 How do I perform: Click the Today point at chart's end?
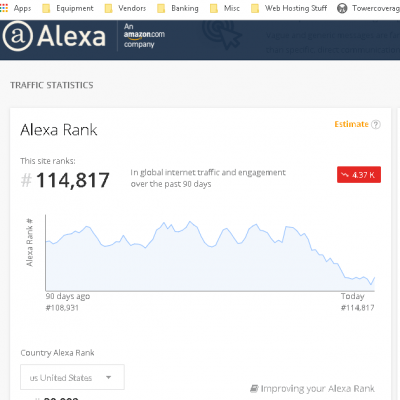375,277
